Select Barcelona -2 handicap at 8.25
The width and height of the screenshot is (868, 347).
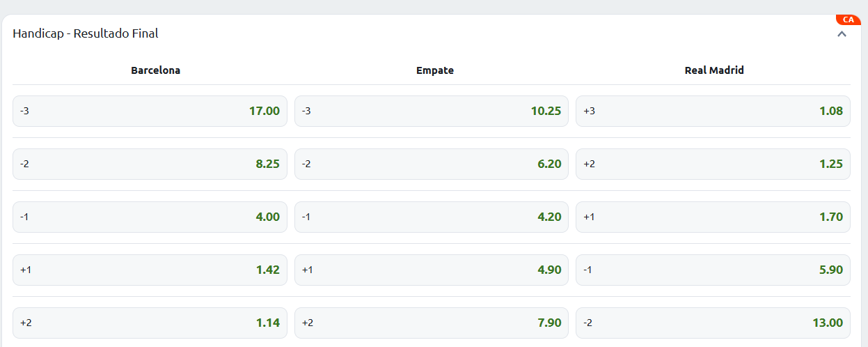(150, 164)
